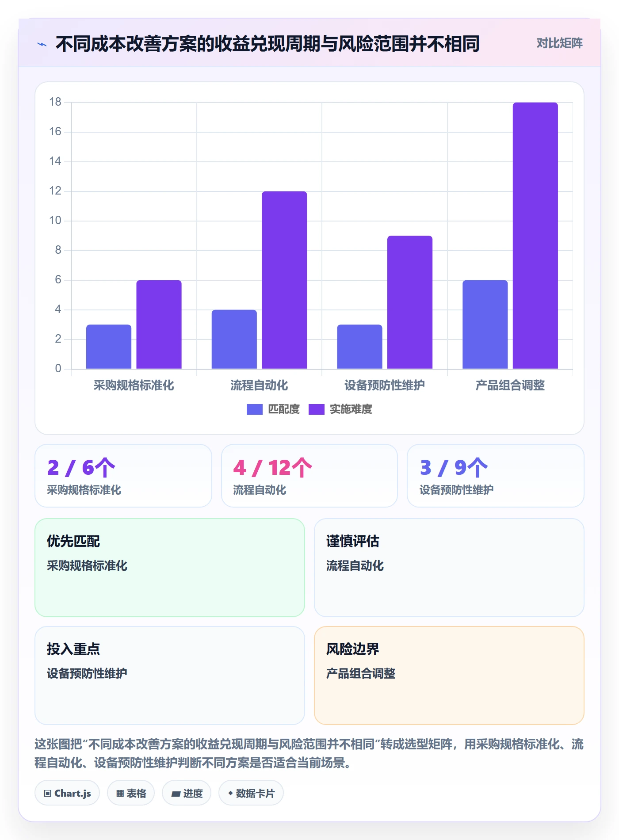This screenshot has height=840, width=619.
Task: Click the 2 / 6个 stat value
Action: tap(81, 468)
